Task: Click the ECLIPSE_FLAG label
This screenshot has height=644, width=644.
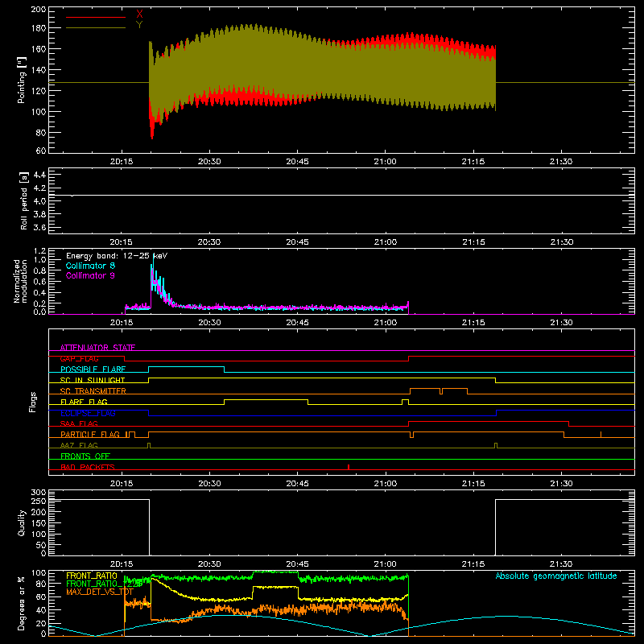Action: pos(88,413)
